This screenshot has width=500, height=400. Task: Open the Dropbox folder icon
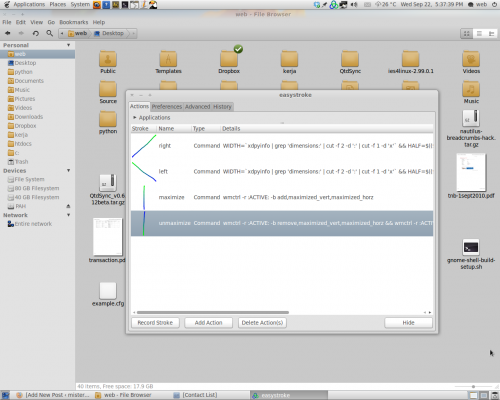229,59
